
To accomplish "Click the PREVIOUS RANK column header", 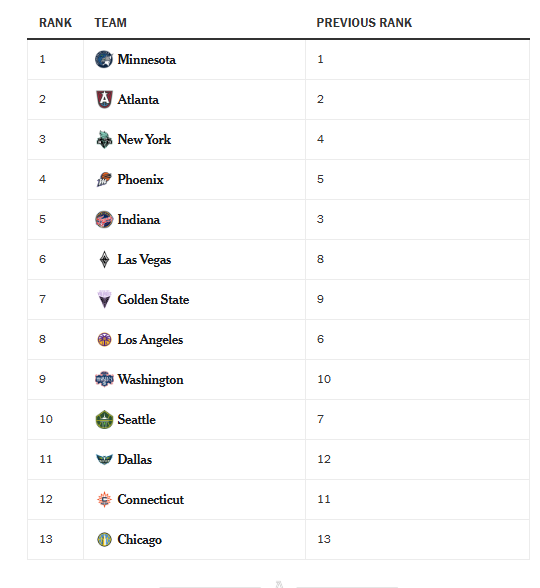I will point(364,22).
